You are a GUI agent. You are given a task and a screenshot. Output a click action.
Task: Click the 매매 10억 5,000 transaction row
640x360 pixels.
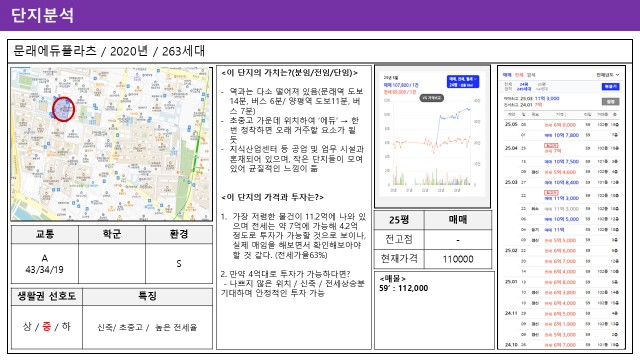pyautogui.click(x=561, y=219)
